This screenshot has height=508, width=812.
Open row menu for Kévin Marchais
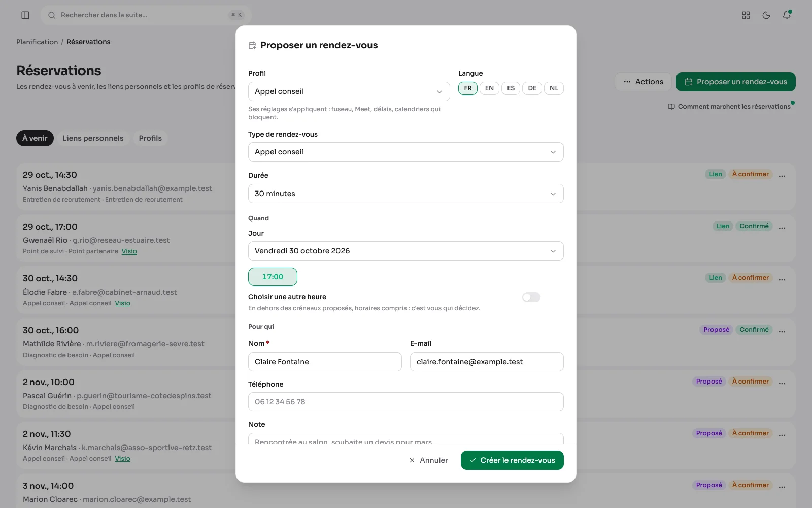782,435
